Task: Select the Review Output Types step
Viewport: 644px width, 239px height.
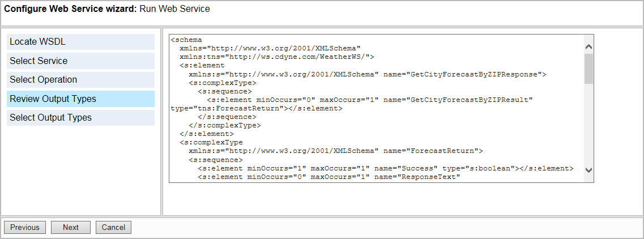Action: click(80, 99)
